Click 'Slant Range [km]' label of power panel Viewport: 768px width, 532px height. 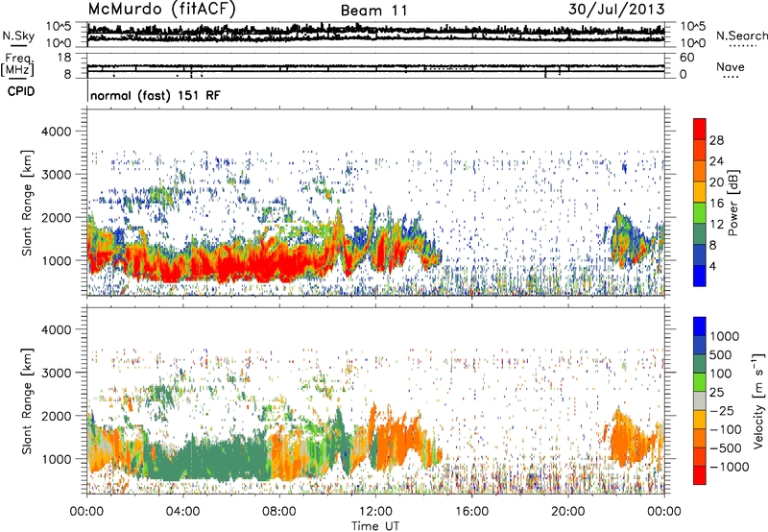(27, 203)
